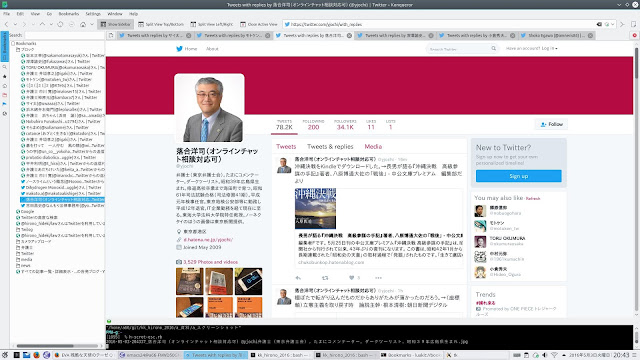Screen dimensions: 640x360
Task: Reload the current page
Action: pos(60,24)
